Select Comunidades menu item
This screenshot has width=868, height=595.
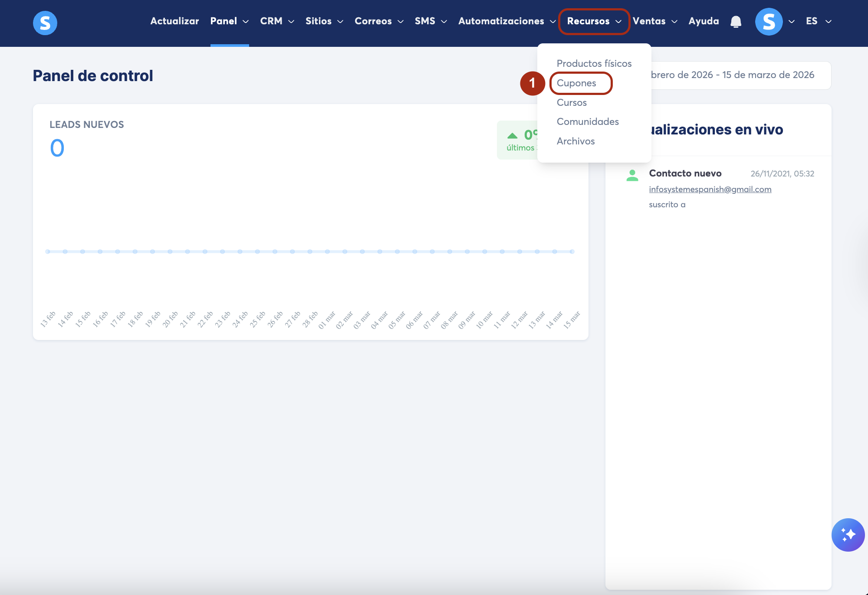tap(588, 122)
